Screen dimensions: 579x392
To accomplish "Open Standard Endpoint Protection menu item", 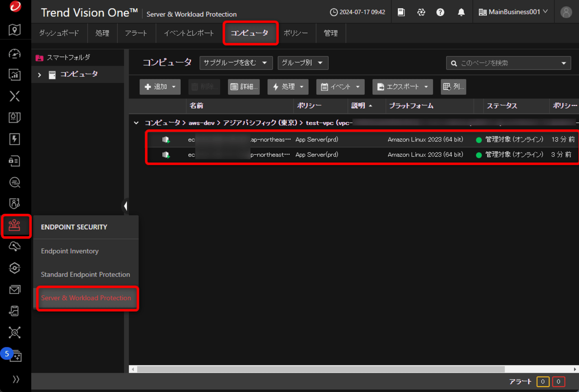I will [x=85, y=274].
